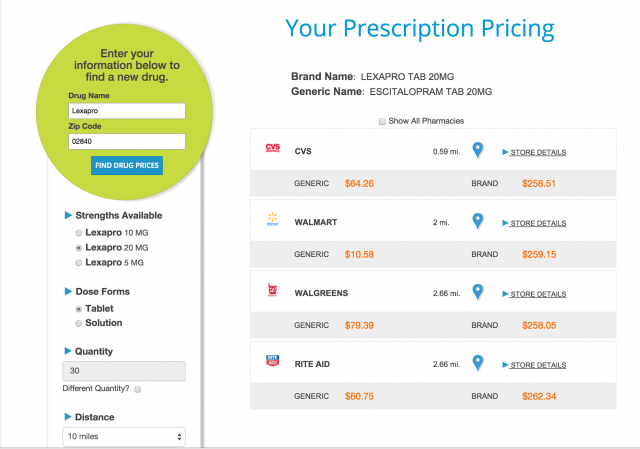Click the map pin for Walmart

pyautogui.click(x=478, y=221)
